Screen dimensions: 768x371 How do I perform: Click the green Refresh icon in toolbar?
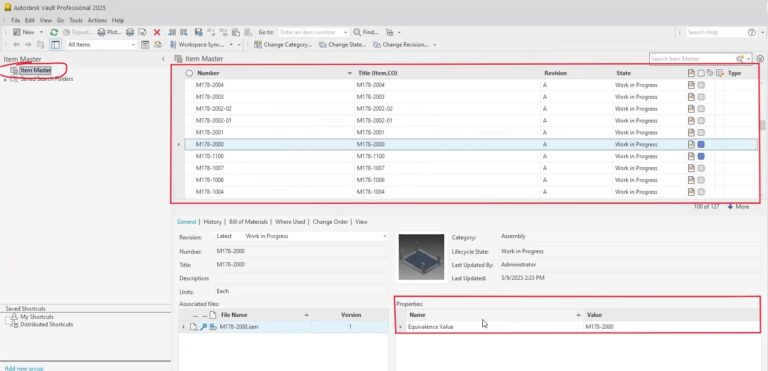click(x=54, y=32)
